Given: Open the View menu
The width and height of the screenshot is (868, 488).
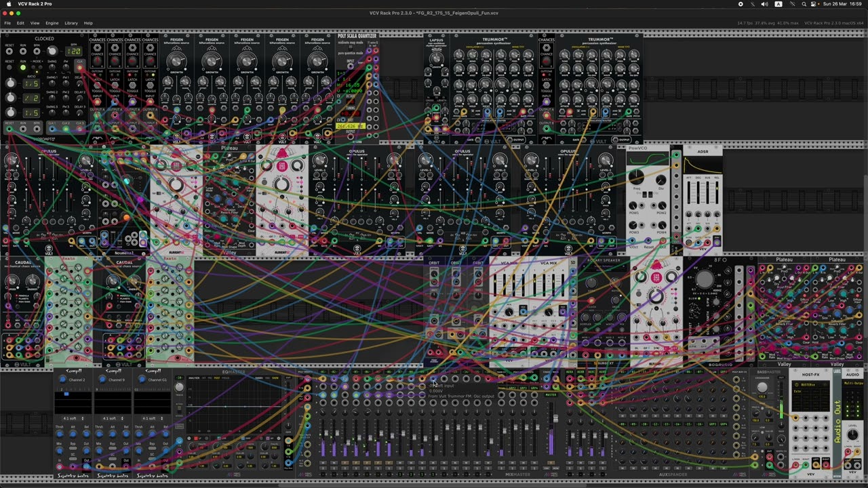Looking at the screenshot, I should [x=35, y=23].
